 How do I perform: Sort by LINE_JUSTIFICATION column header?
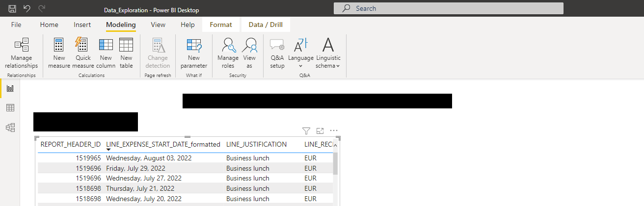256,144
